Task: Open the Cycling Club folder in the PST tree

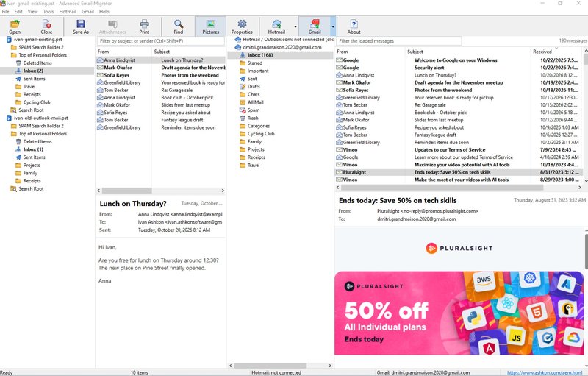Action: (37, 102)
